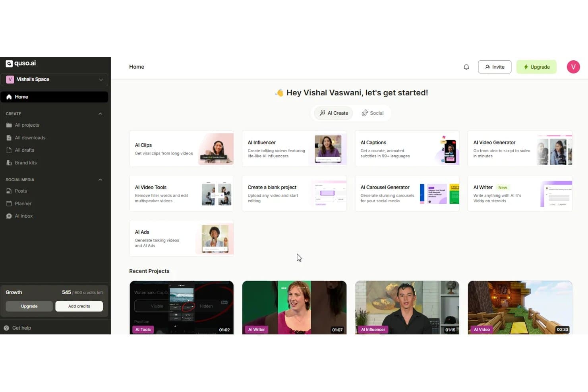The height and width of the screenshot is (392, 588).
Task: Open the AI Clips card
Action: [x=182, y=149]
